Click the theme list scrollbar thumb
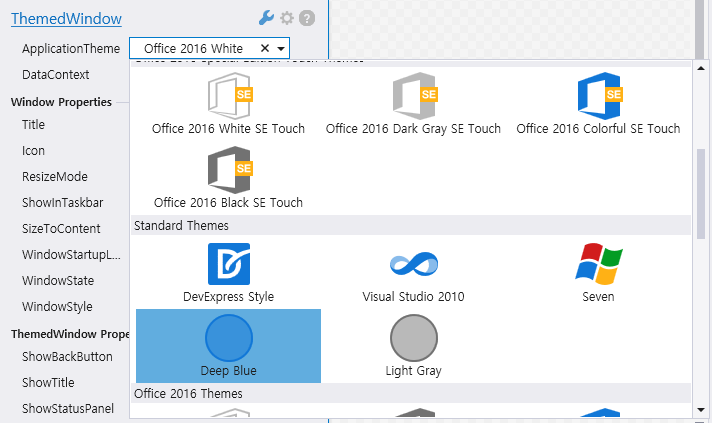 701,194
